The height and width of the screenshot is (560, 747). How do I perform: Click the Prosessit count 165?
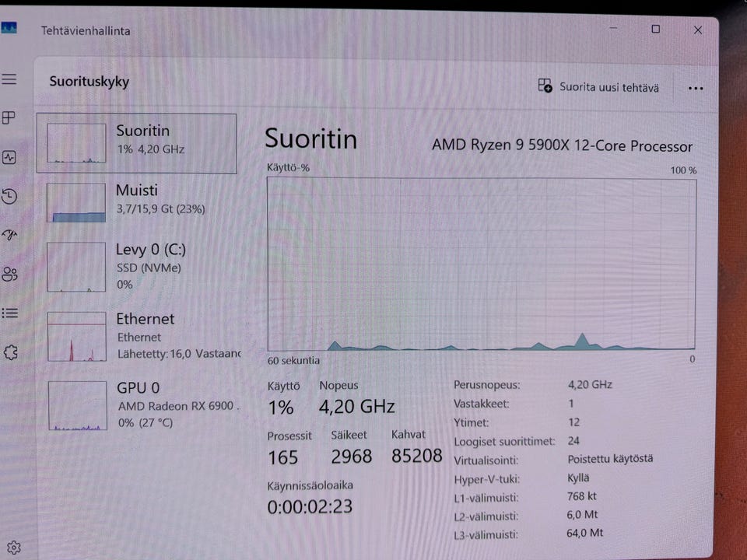282,457
